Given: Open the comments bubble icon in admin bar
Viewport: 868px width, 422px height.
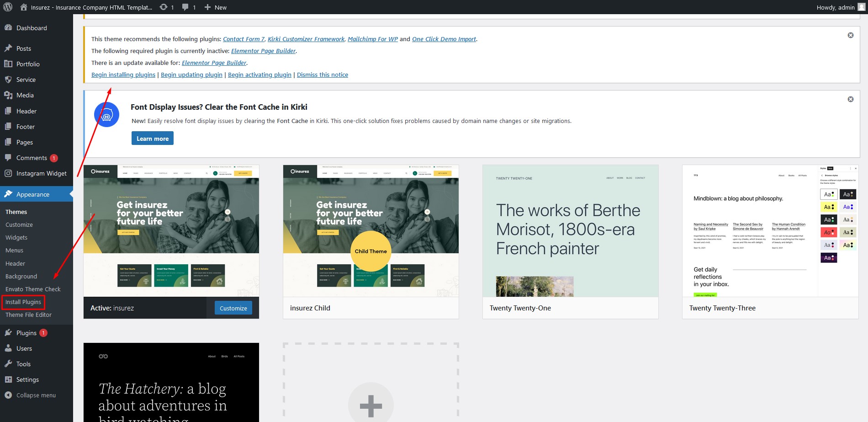Looking at the screenshot, I should [185, 7].
